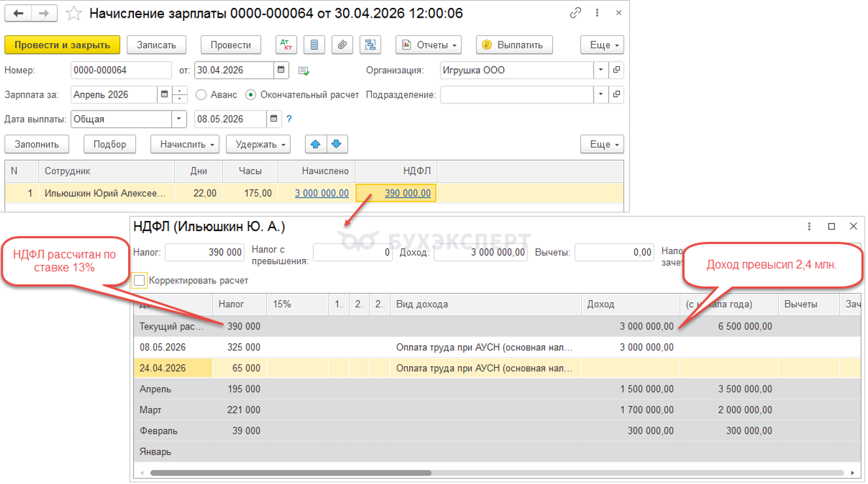
Task: Add document to favorites with star icon
Action: (x=75, y=14)
